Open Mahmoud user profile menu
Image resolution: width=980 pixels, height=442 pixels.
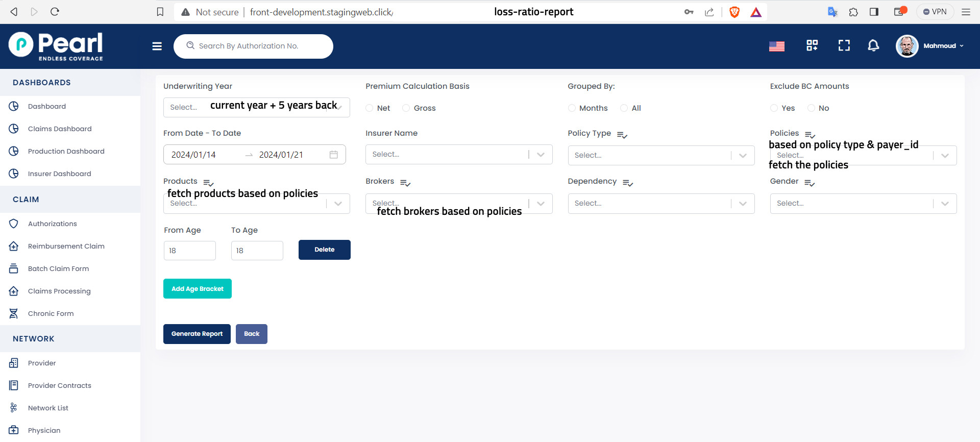[x=930, y=46]
